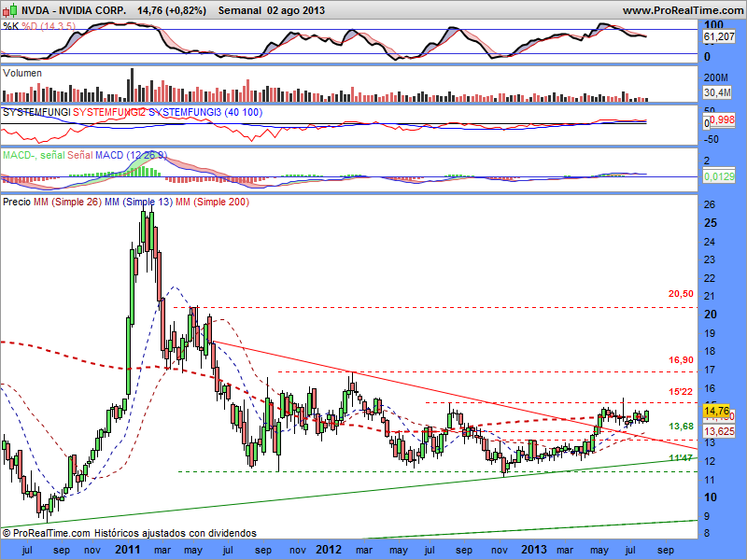The image size is (747, 560).
Task: Select the MACD (12 26 9) blue label
Action: [x=131, y=155]
